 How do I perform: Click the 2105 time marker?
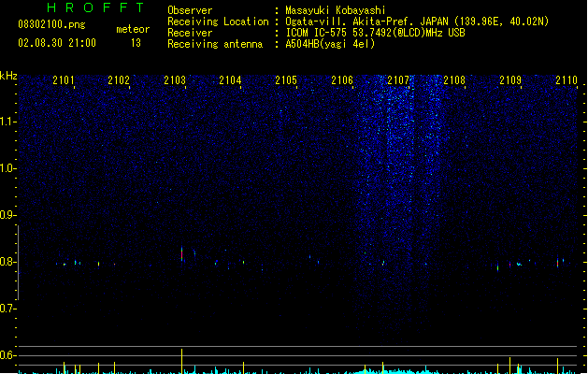[286, 80]
